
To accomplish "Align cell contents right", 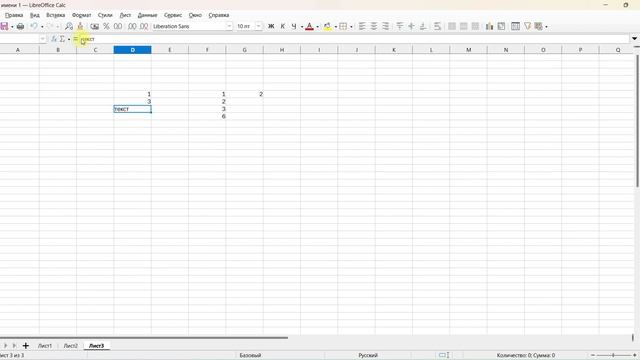I will point(385,26).
